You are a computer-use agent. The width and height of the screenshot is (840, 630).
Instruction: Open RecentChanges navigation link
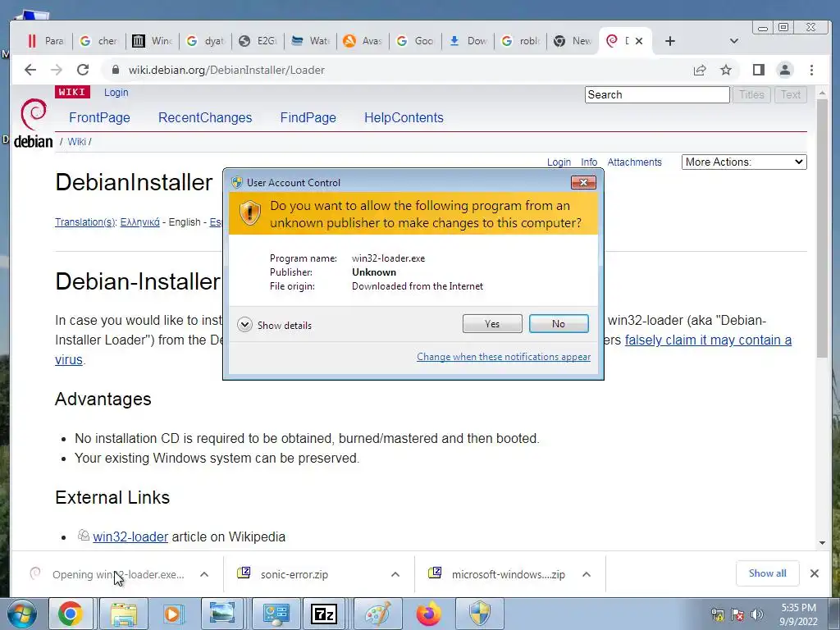205,118
